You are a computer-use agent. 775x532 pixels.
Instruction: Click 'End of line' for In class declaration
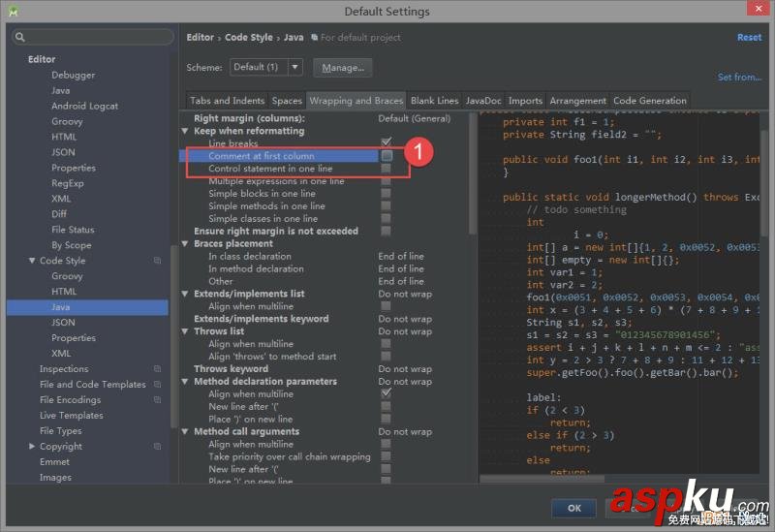click(401, 256)
